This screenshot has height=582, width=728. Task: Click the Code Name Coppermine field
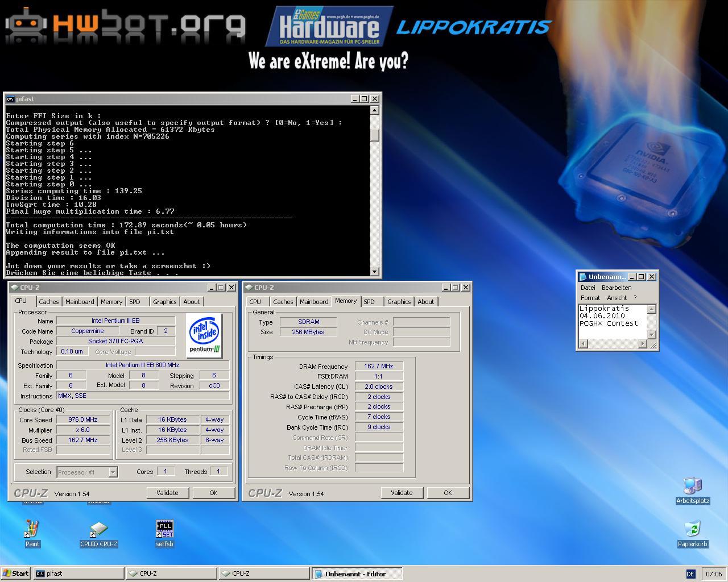pos(88,331)
